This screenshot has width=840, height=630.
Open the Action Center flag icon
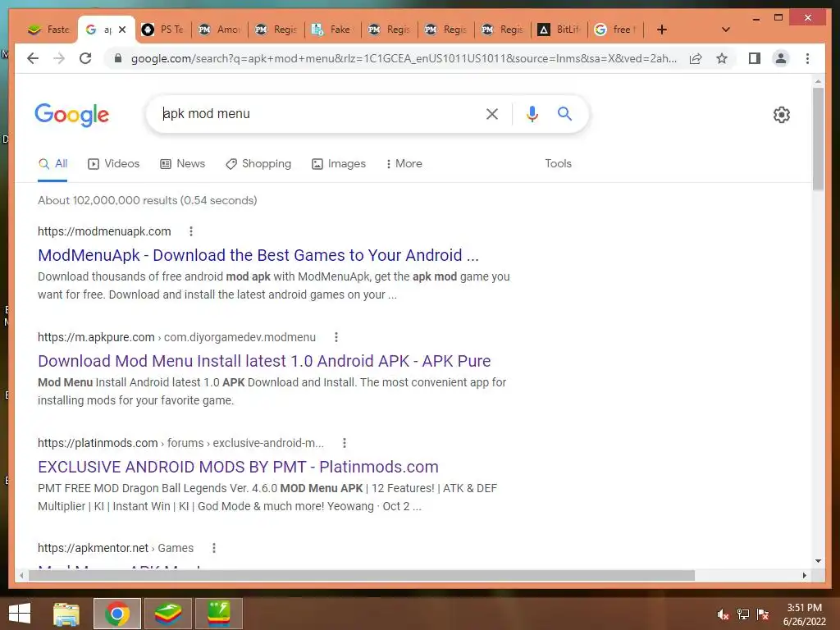[x=763, y=614]
